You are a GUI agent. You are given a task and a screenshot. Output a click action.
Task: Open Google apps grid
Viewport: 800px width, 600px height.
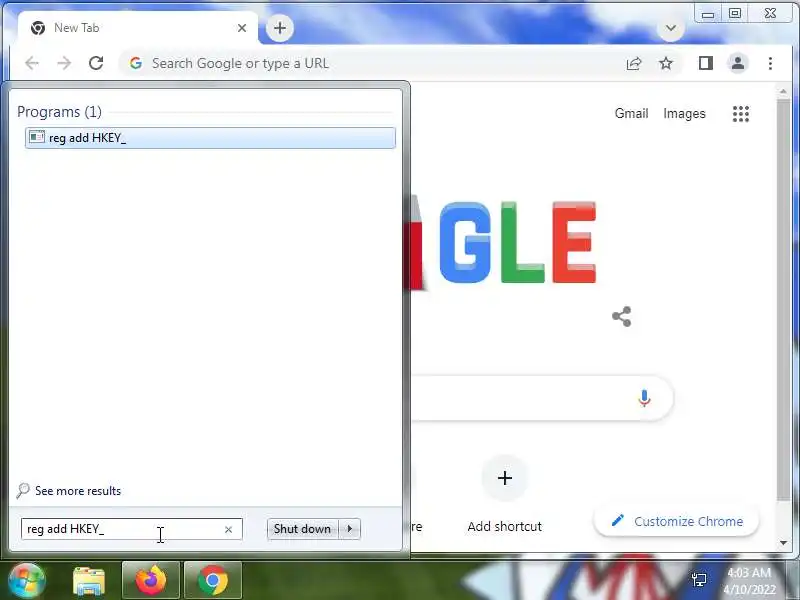tap(741, 114)
